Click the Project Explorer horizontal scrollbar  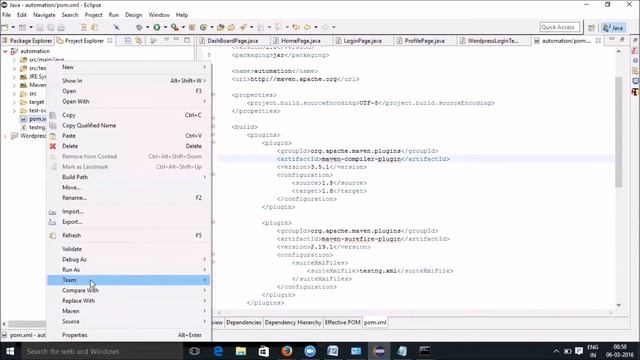[26, 324]
